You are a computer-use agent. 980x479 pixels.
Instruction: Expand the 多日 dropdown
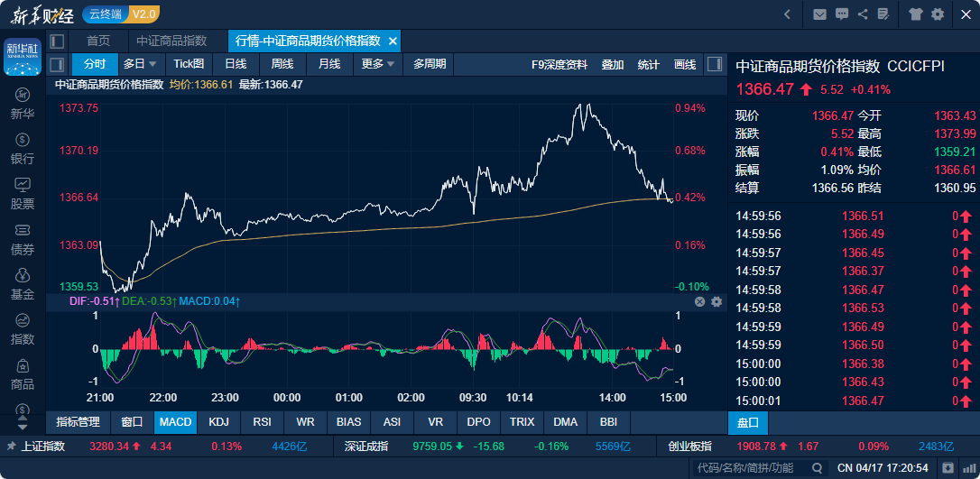click(x=140, y=64)
